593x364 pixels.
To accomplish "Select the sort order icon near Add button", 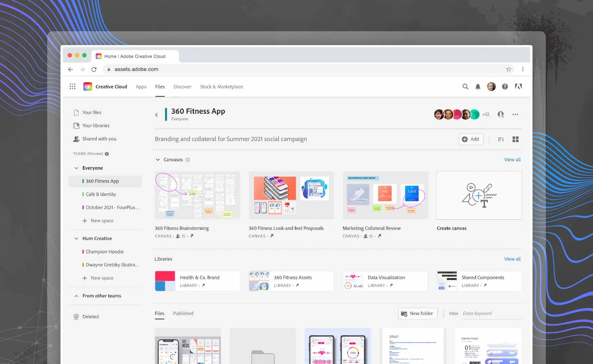I will pos(500,139).
